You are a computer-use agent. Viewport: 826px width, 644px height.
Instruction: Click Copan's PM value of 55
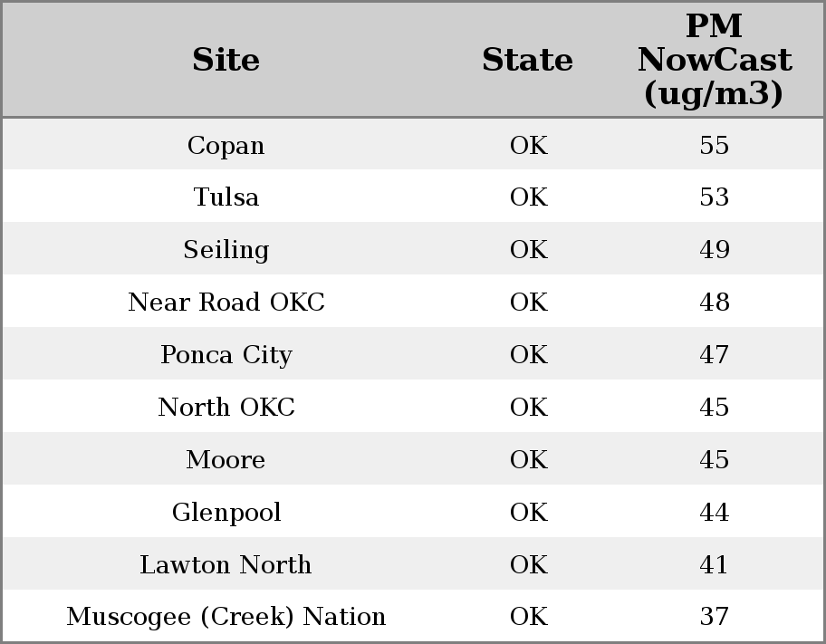714,145
